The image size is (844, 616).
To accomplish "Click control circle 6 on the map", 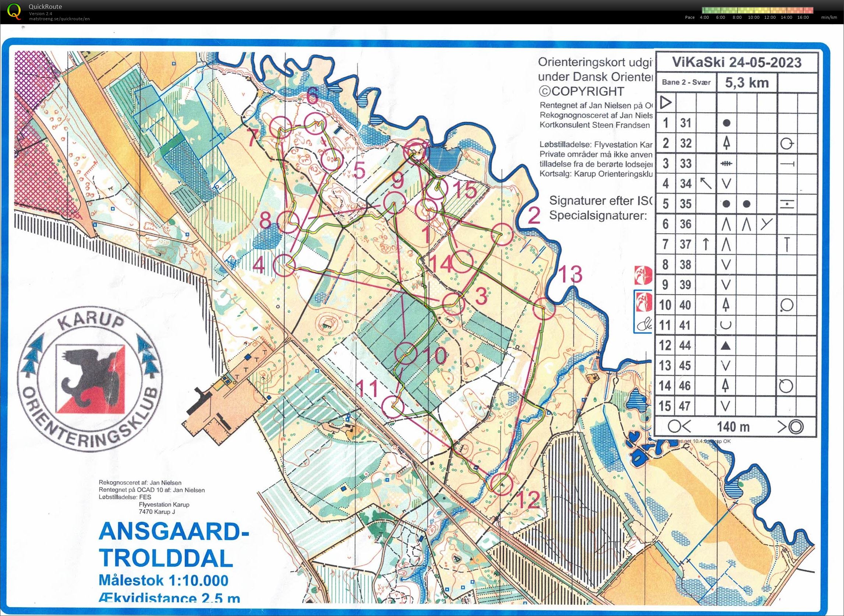I will click(x=315, y=123).
